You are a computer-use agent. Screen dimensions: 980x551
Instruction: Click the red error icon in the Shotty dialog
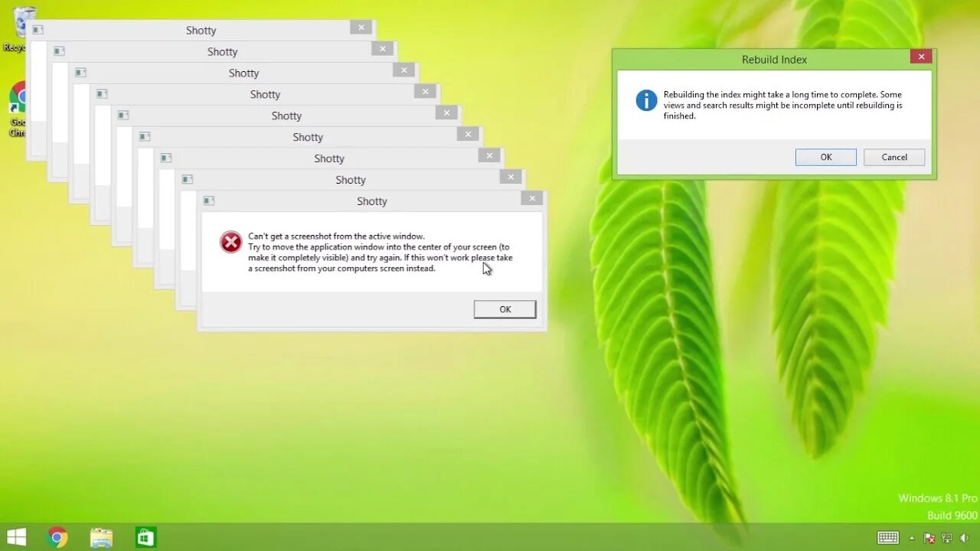[x=230, y=243]
